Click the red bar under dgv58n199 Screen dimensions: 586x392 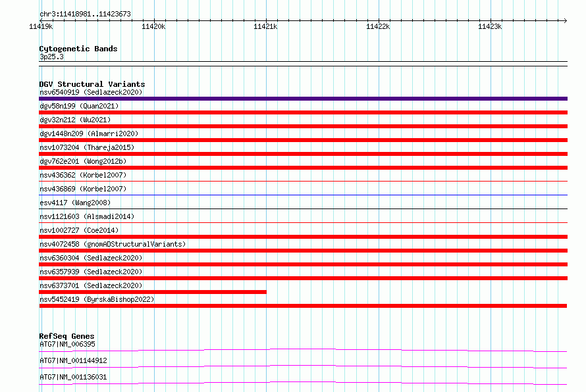[x=303, y=112]
